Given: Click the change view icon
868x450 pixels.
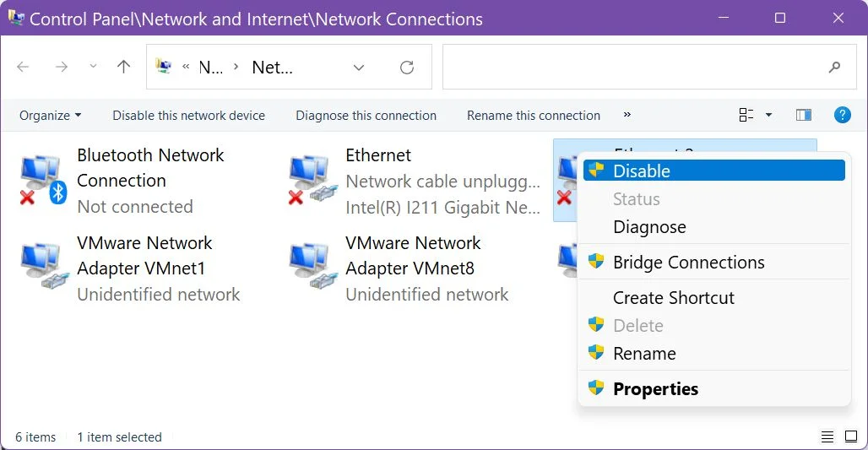Looking at the screenshot, I should coord(746,115).
